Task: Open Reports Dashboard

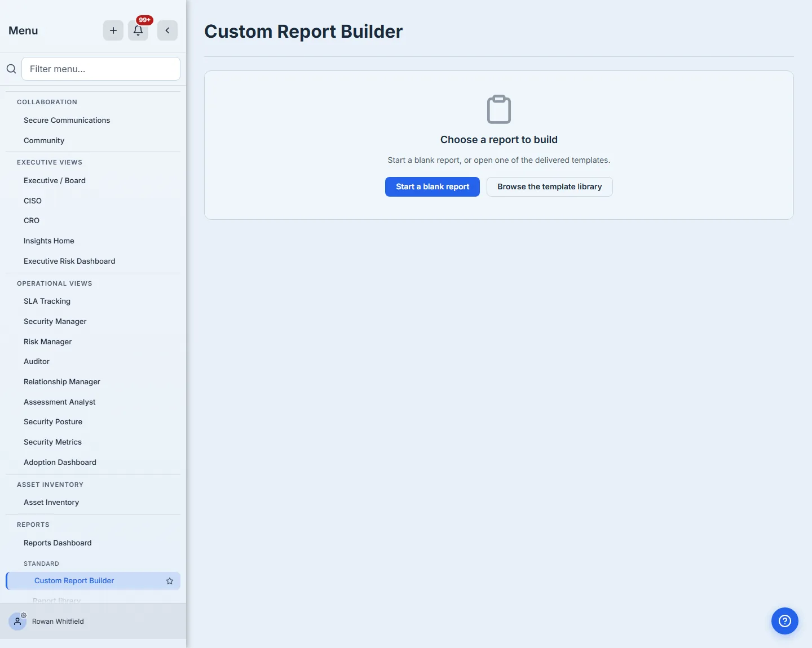Action: pos(93,543)
